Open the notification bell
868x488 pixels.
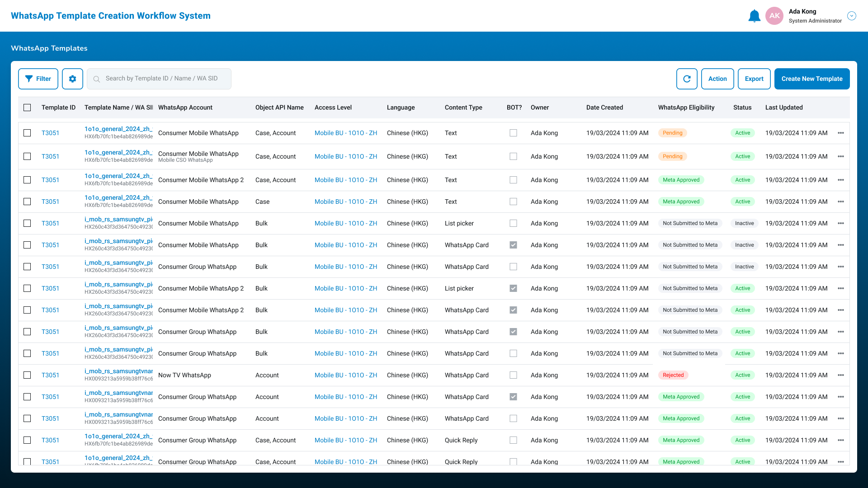(x=754, y=16)
